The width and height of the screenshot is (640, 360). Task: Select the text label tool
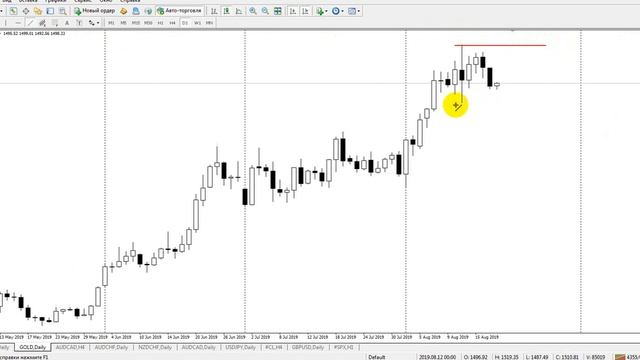pos(79,23)
